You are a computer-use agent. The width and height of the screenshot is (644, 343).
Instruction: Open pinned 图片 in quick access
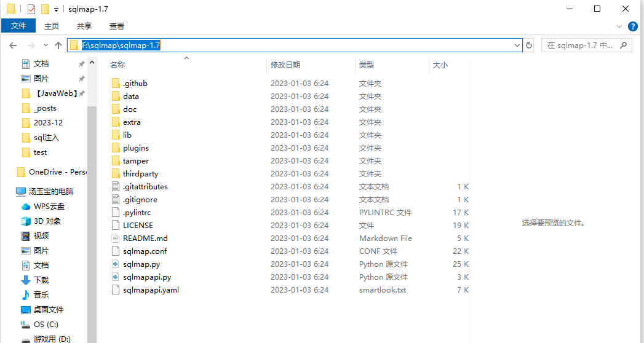tap(41, 78)
